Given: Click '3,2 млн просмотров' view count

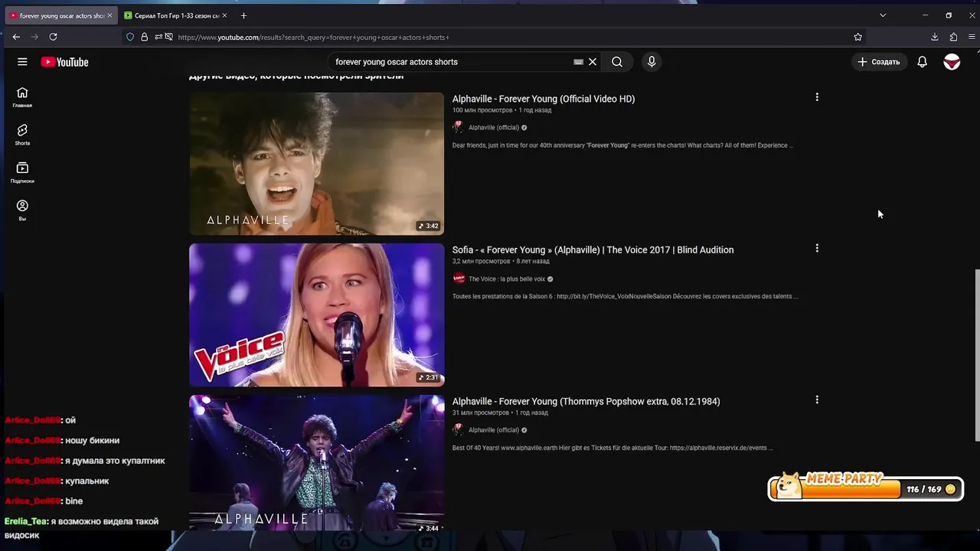Looking at the screenshot, I should click(x=481, y=262).
